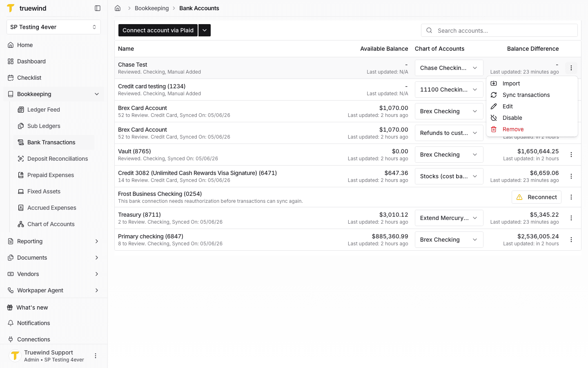Open the Ledger Feed page
The image size is (588, 368).
54,110
